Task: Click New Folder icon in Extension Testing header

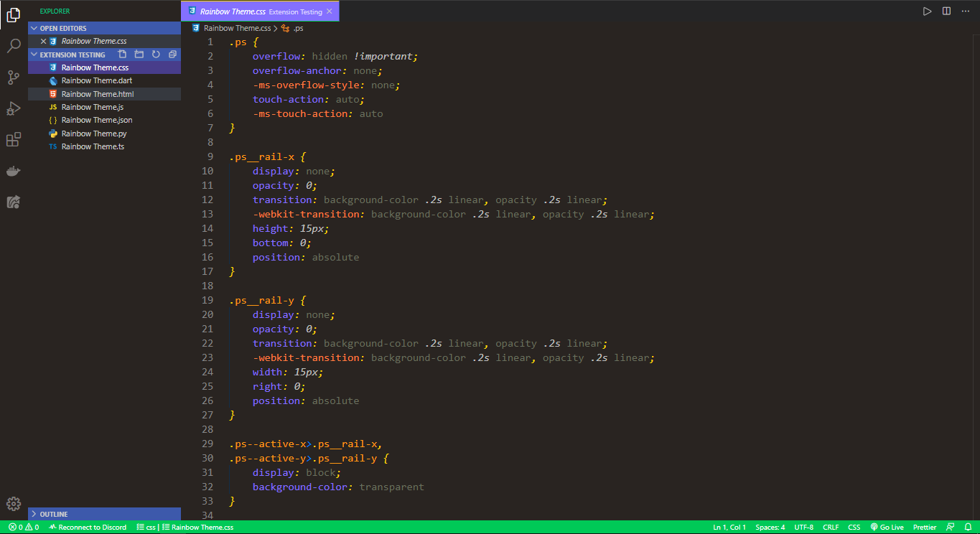Action: [x=139, y=55]
